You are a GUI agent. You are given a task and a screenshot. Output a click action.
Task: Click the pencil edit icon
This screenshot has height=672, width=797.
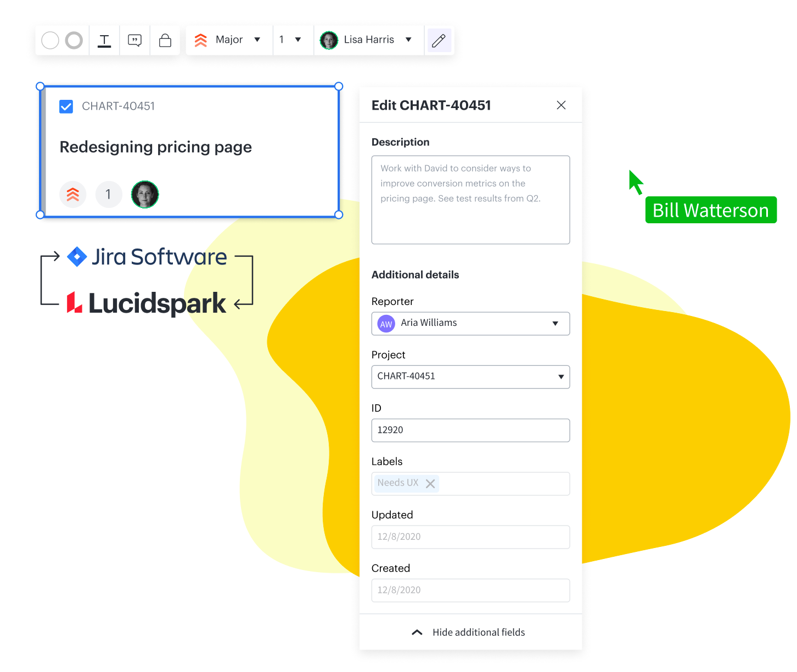439,41
